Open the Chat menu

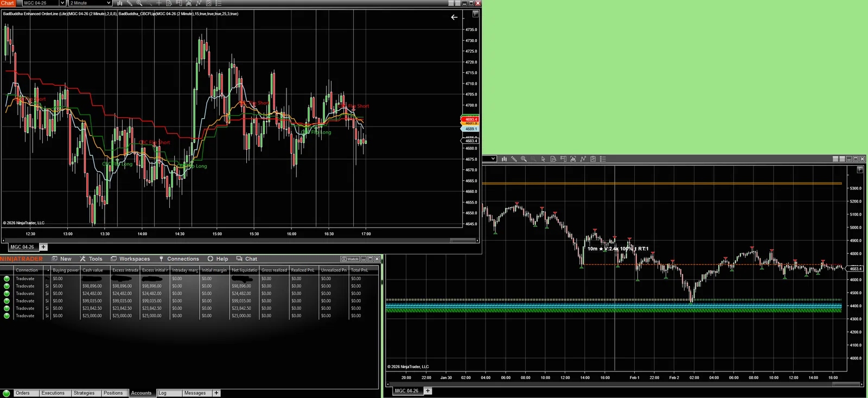tap(247, 259)
